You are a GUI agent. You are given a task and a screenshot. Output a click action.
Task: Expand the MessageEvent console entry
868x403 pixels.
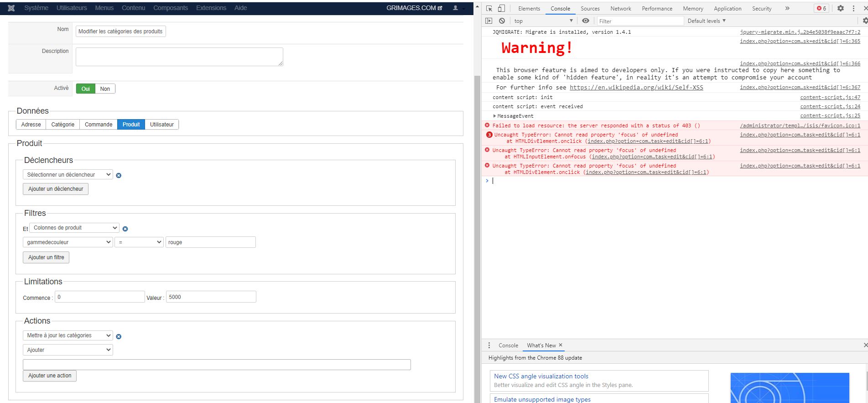pyautogui.click(x=494, y=116)
